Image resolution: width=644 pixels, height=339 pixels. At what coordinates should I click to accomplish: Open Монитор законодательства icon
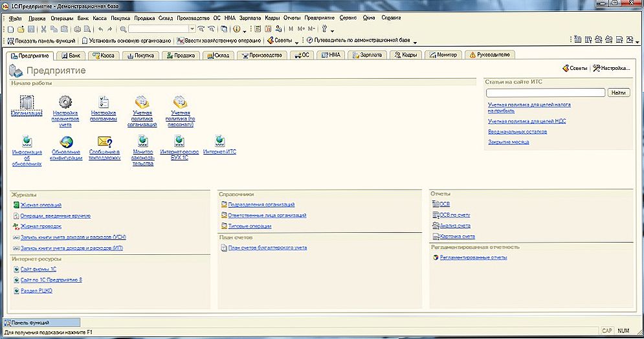tap(143, 151)
